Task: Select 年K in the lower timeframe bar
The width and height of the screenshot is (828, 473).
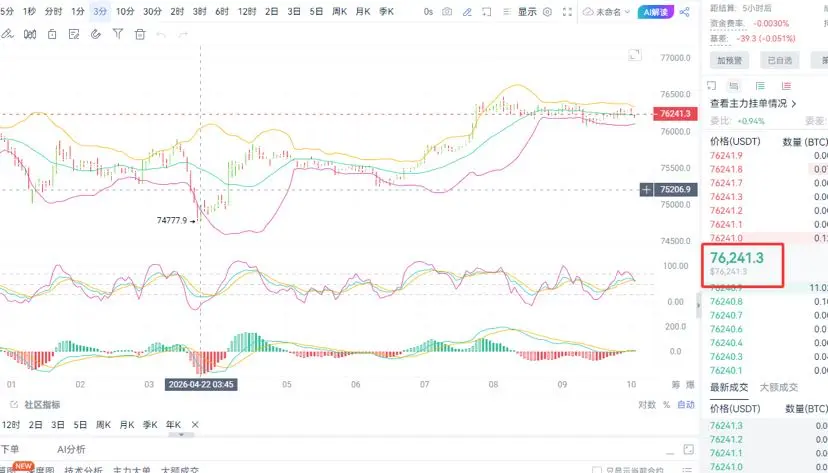Action: click(173, 424)
